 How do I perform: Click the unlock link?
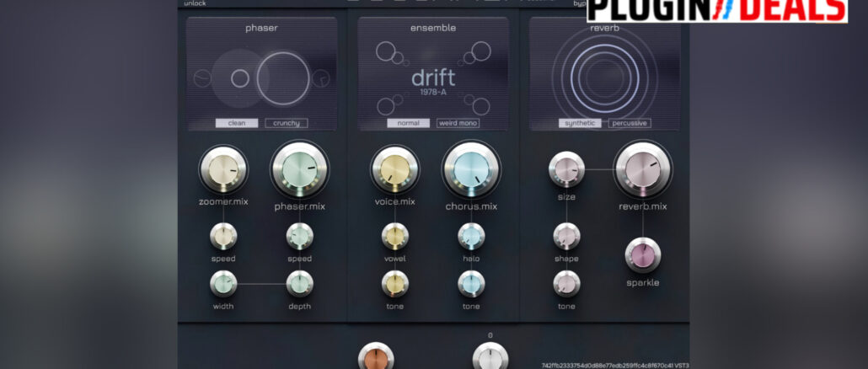click(195, 3)
